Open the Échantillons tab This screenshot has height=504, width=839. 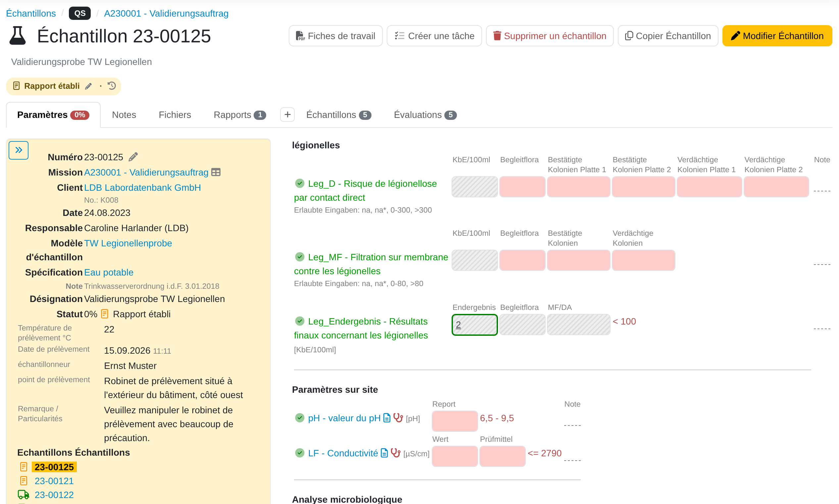click(338, 115)
